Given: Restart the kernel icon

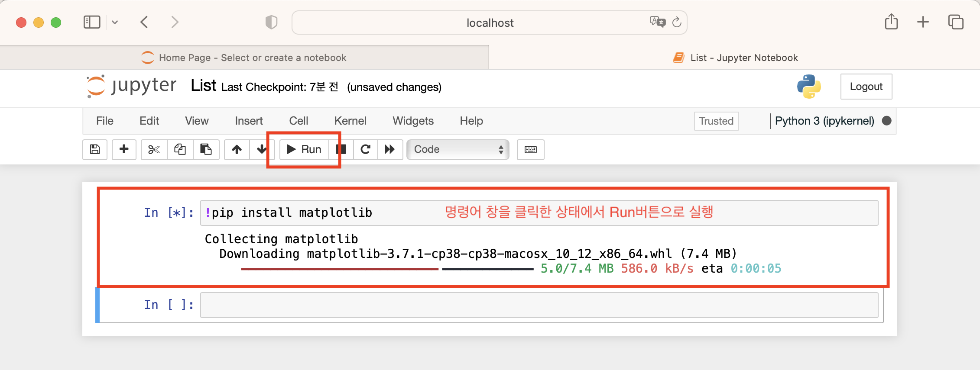Looking at the screenshot, I should pos(366,149).
